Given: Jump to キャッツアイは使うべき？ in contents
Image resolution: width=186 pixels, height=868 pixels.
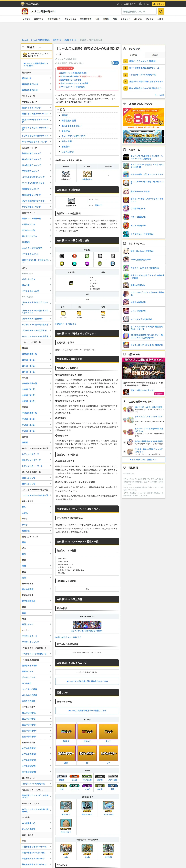Looking at the screenshot, I should [74, 136].
